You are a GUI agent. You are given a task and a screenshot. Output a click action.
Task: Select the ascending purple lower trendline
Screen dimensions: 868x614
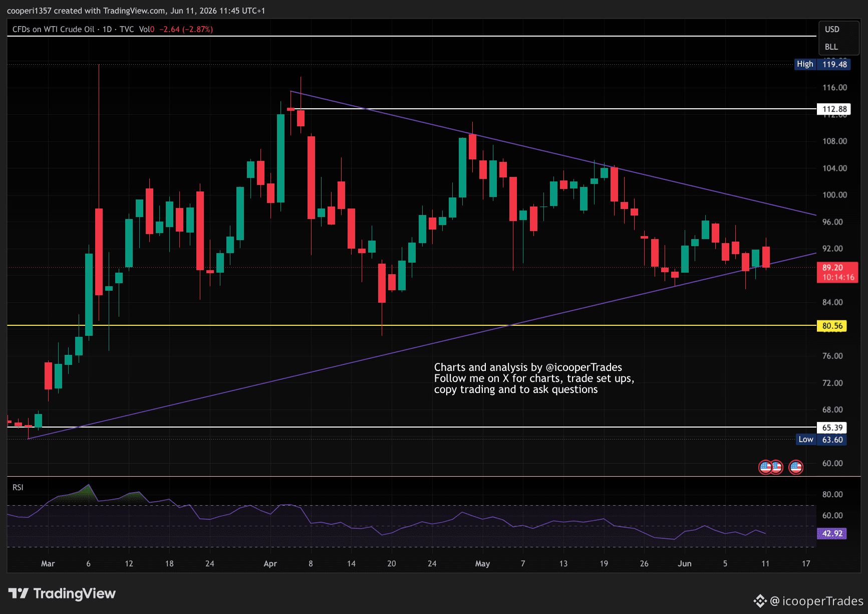422,346
